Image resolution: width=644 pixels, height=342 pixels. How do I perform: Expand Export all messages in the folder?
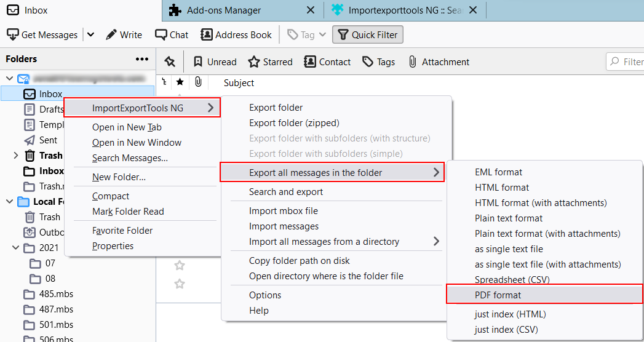point(332,173)
